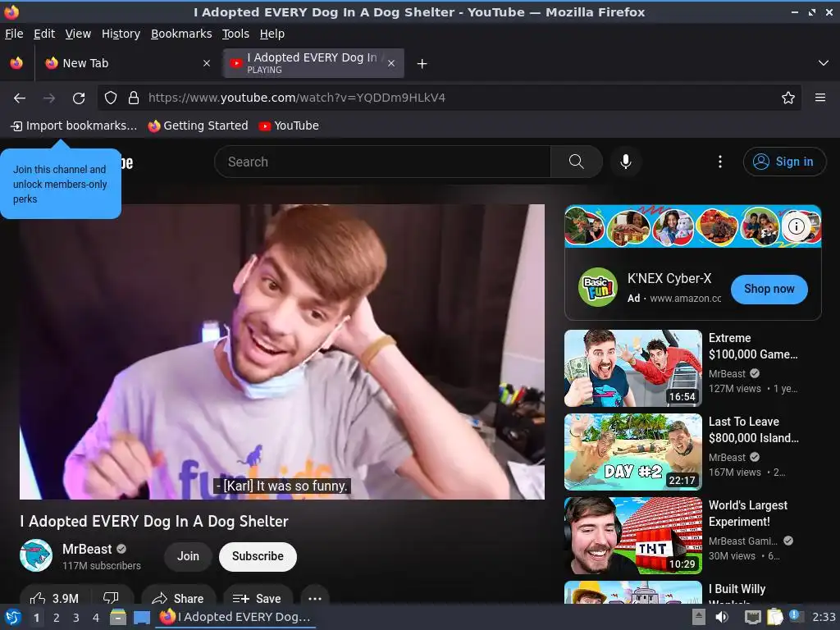Open Extreme $100,000 Game video thumbnail

(632, 368)
